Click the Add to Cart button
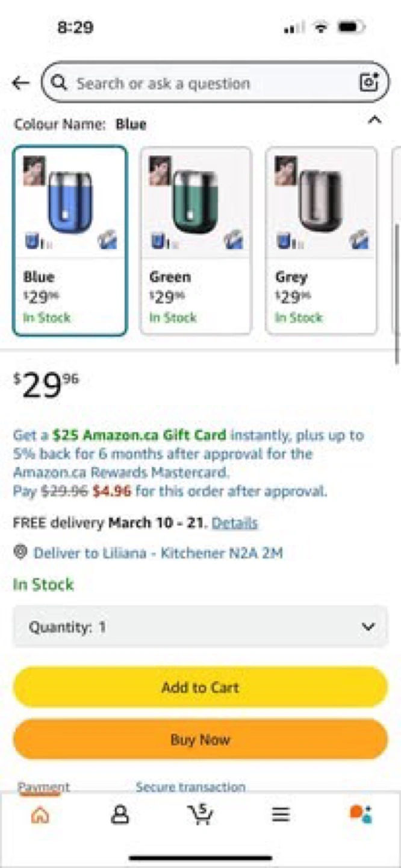Image resolution: width=401 pixels, height=868 pixels. pyautogui.click(x=200, y=687)
